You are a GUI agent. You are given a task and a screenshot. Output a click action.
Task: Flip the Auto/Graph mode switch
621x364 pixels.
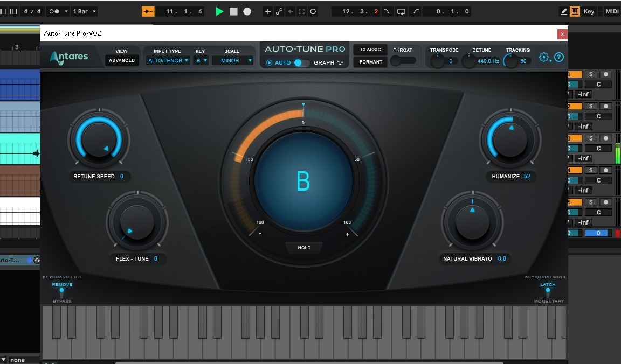point(302,63)
